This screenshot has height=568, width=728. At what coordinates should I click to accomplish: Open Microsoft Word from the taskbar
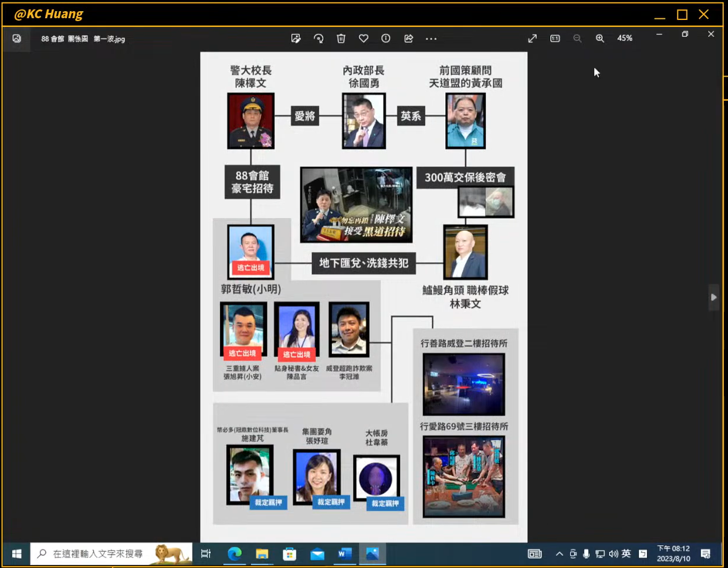(x=345, y=554)
